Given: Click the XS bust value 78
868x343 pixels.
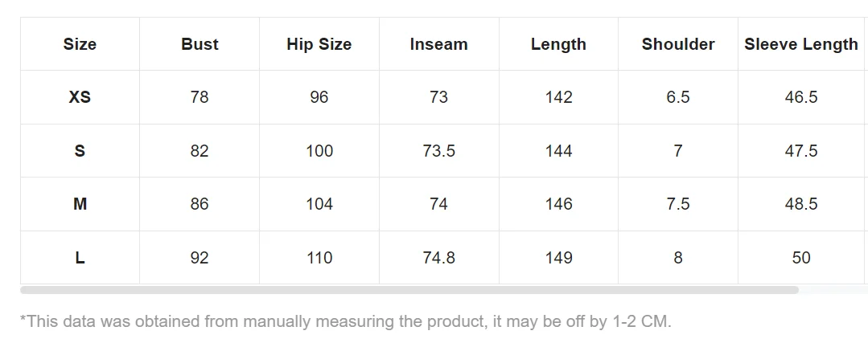Looking at the screenshot, I should click(200, 97).
